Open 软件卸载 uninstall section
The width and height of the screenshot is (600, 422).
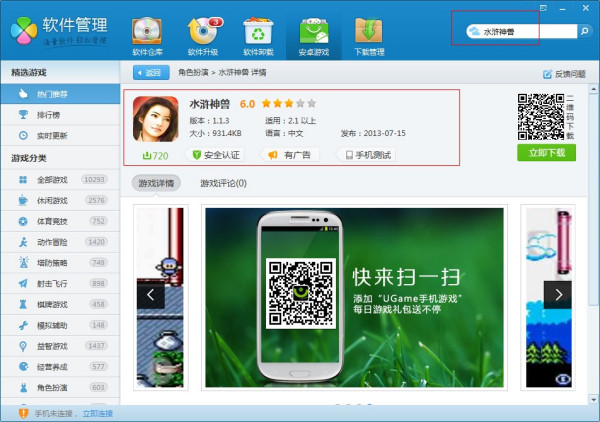(x=258, y=37)
